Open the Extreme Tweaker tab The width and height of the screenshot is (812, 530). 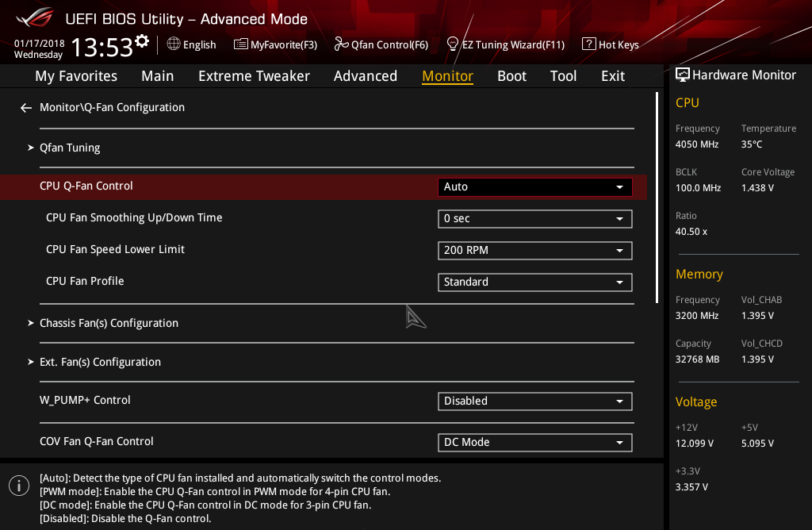coord(255,76)
